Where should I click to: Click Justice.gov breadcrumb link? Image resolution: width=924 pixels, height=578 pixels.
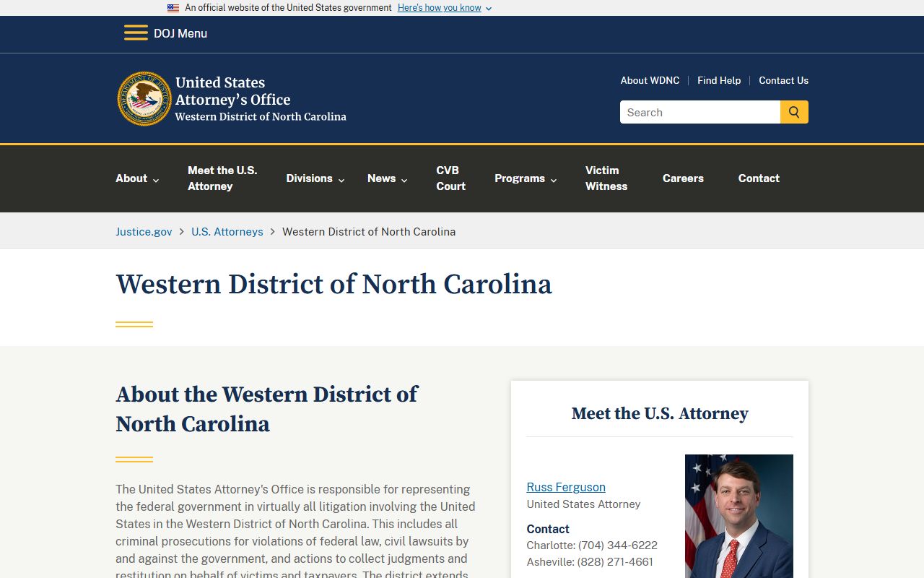tap(144, 231)
